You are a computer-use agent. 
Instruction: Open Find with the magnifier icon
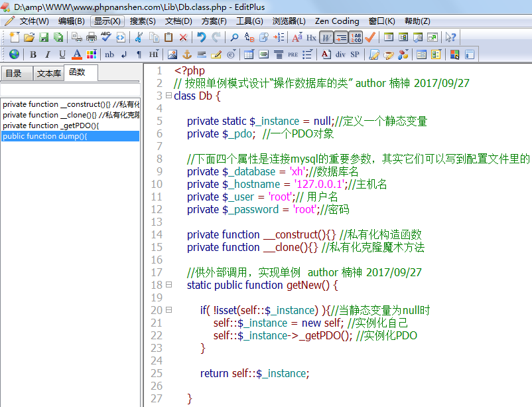click(x=234, y=37)
